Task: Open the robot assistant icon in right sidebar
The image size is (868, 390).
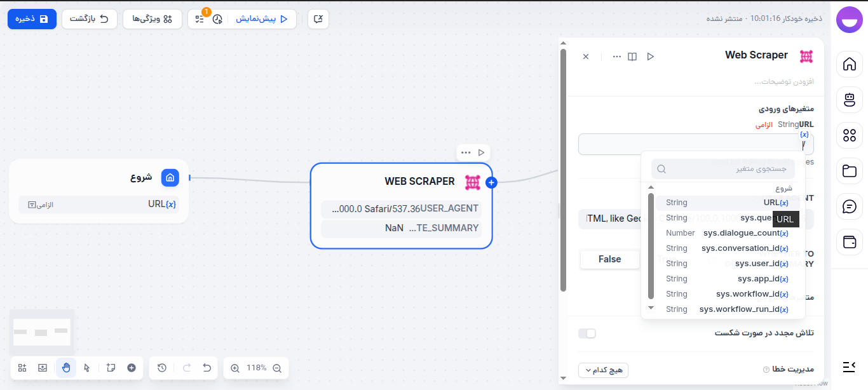Action: (x=850, y=100)
